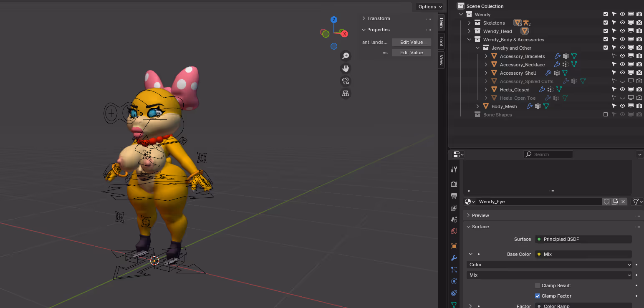Collapse the Properties panel in sidebar
The image size is (644, 308).
click(x=364, y=30)
